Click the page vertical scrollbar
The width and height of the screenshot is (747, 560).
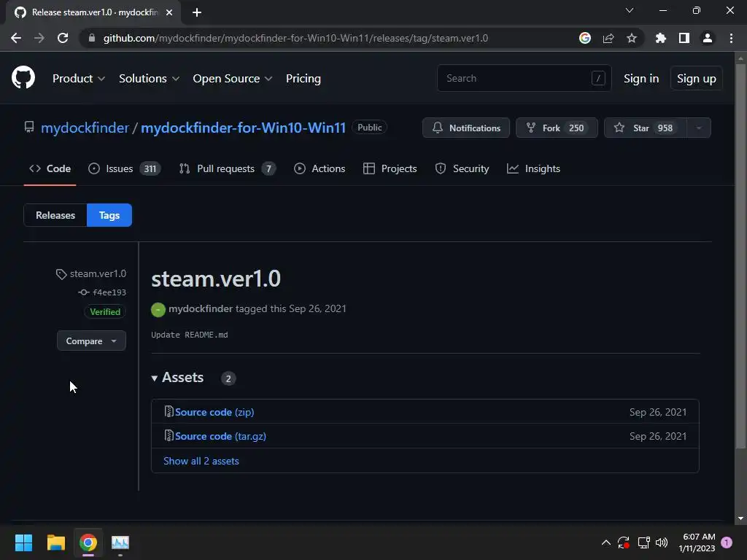[x=740, y=256]
